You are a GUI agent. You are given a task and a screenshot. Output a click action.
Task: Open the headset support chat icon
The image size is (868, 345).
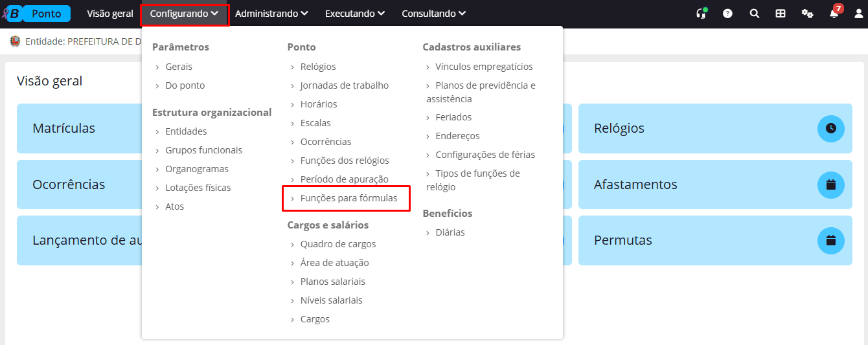pyautogui.click(x=701, y=14)
